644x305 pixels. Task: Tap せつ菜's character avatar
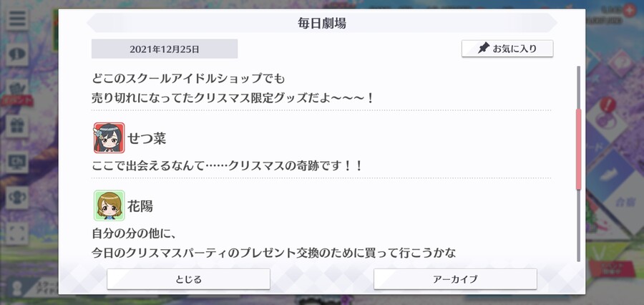[109, 138]
